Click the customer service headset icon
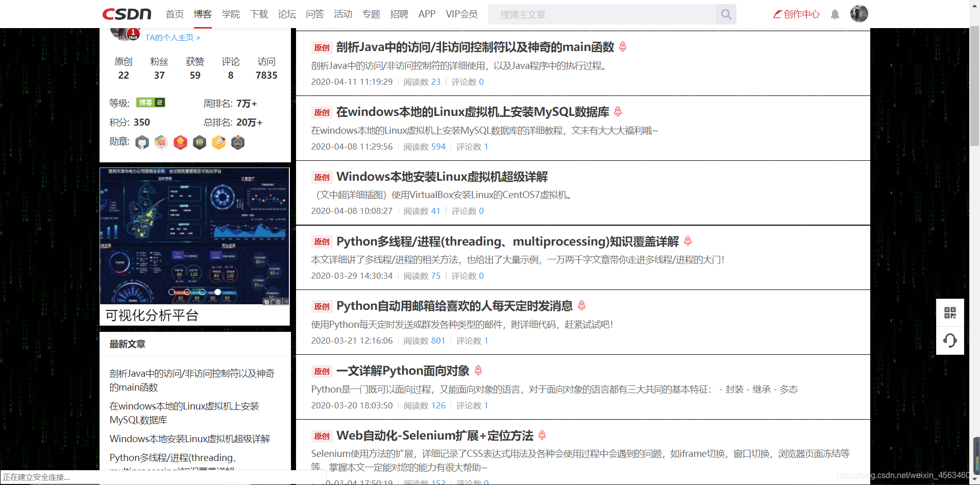The width and height of the screenshot is (980, 485). [950, 340]
